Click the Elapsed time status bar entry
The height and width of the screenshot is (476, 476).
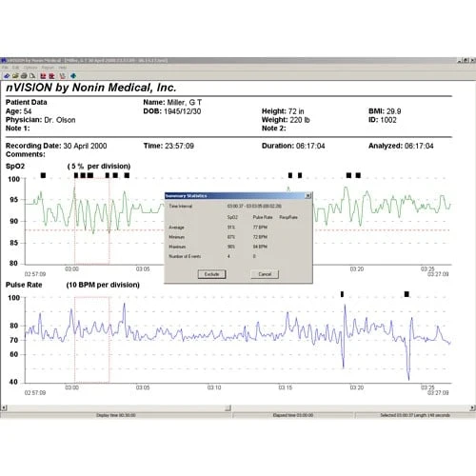(x=293, y=415)
